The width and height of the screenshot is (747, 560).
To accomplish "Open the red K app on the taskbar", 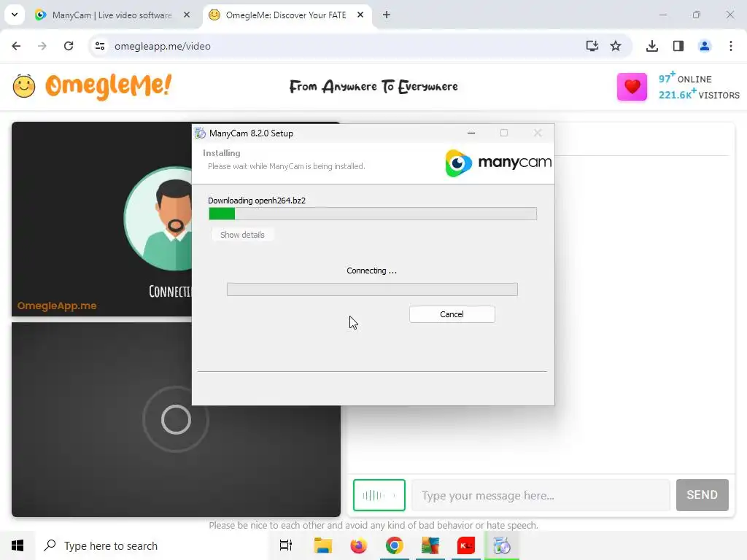I will (x=466, y=545).
